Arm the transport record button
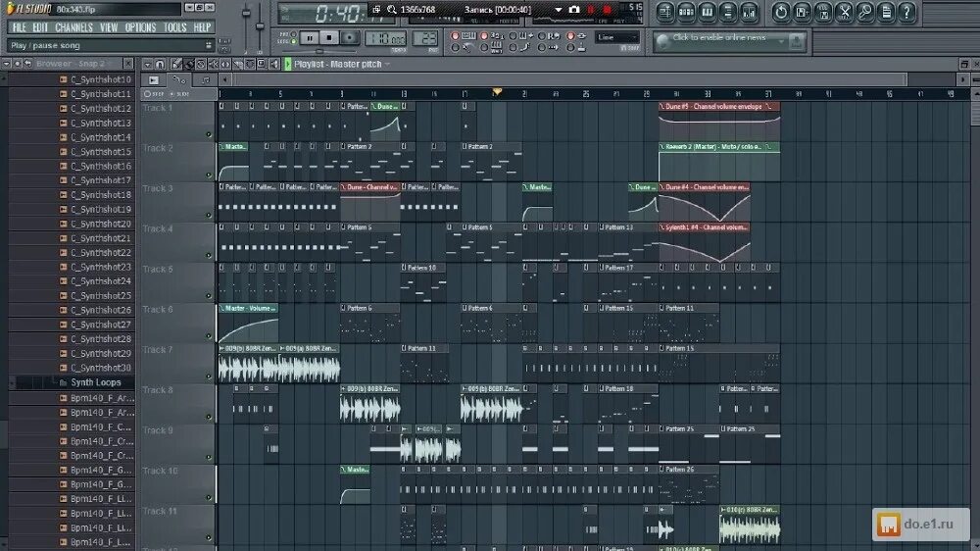Viewport: 980px width, 551px height. tap(350, 38)
